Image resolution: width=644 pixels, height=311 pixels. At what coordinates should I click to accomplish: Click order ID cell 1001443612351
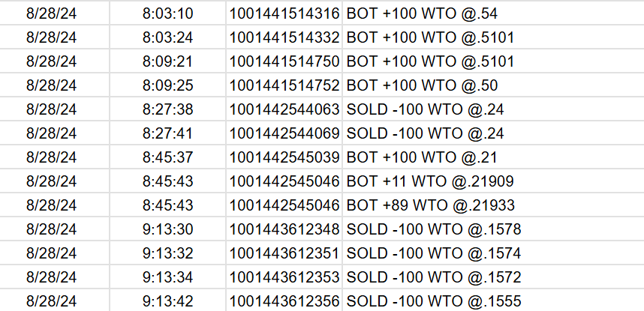coord(284,253)
